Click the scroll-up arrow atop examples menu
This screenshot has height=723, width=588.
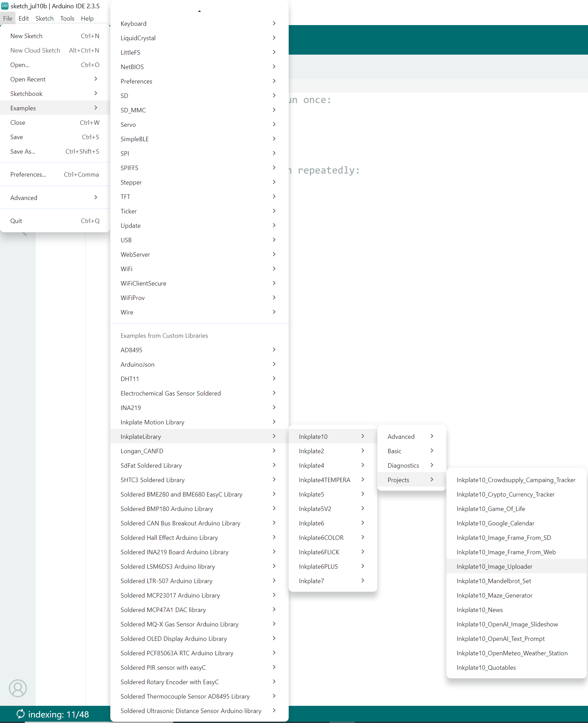point(199,11)
